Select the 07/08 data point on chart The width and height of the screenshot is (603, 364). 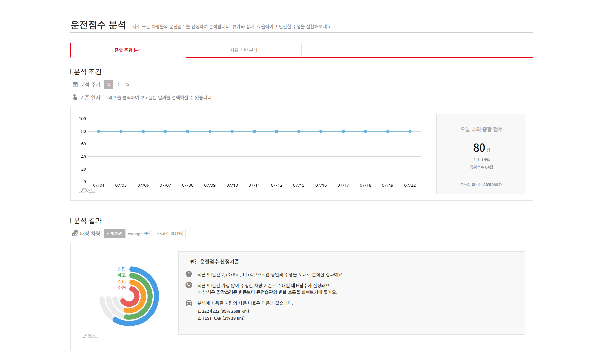click(188, 131)
